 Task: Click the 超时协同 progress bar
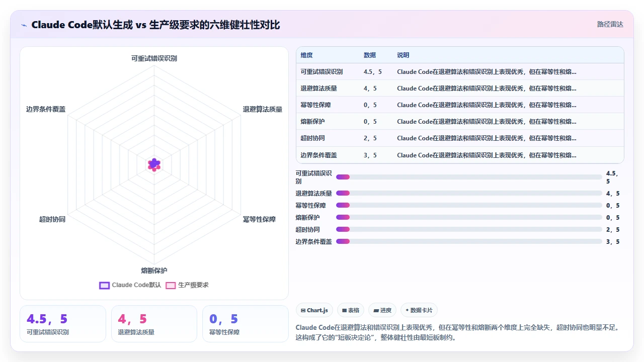(469, 229)
